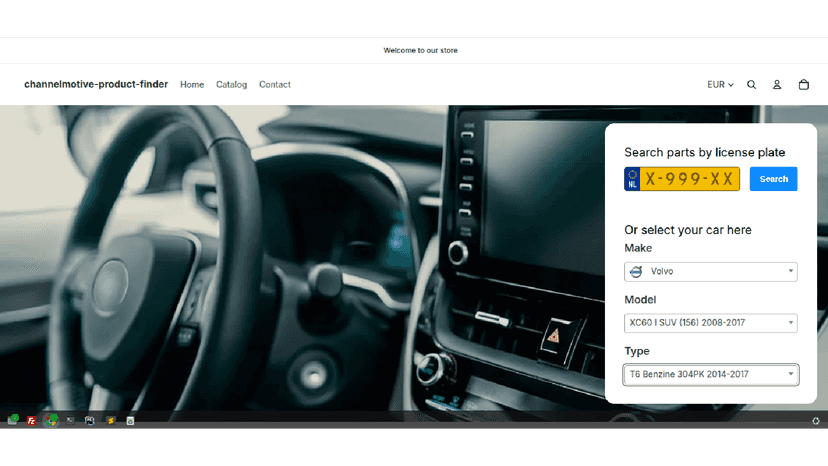Open the terminal icon in taskbar
The image size is (828, 466).
click(70, 421)
